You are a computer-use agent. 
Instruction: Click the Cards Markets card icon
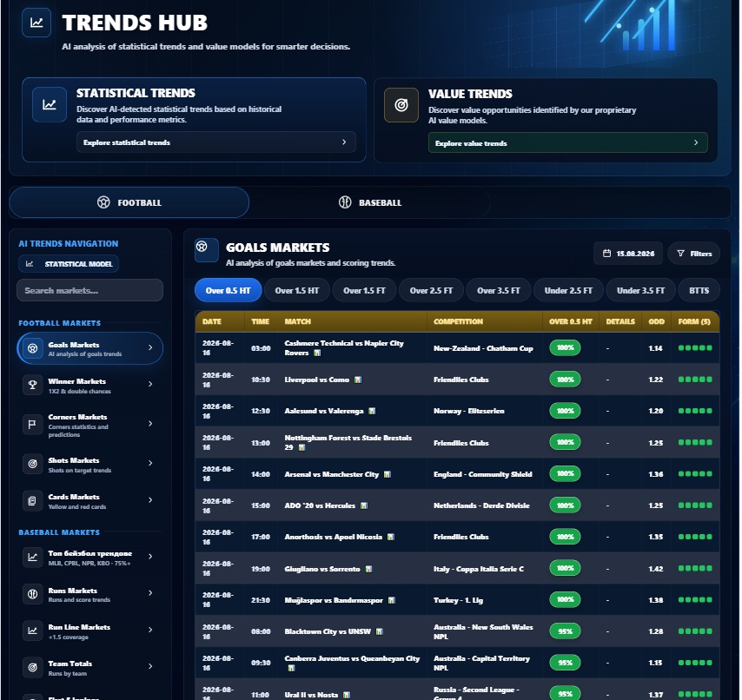click(33, 500)
